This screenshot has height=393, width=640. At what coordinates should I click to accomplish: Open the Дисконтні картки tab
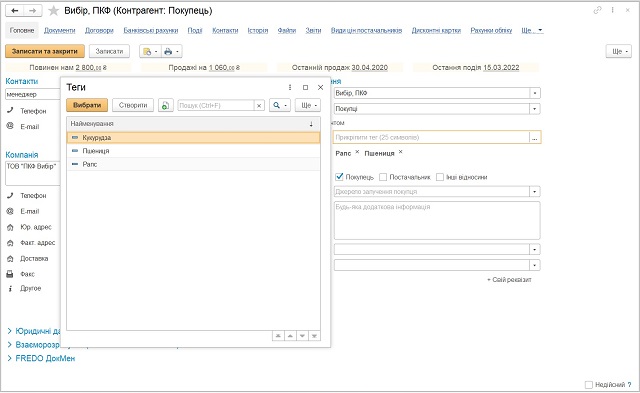(436, 30)
